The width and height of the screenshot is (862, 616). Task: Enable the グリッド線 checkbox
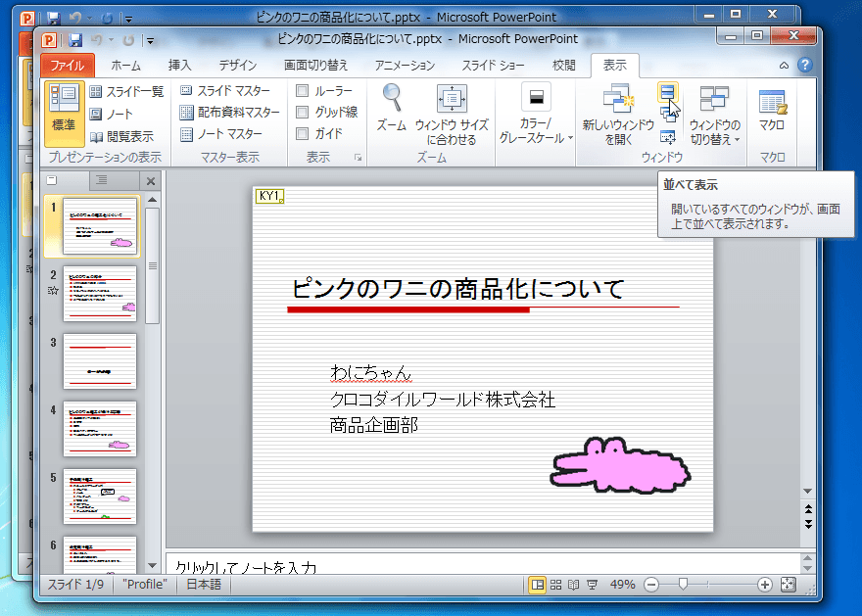pos(302,112)
